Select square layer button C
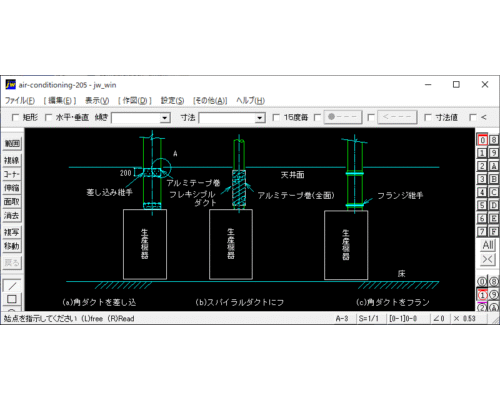The image size is (500, 400). click(x=494, y=192)
